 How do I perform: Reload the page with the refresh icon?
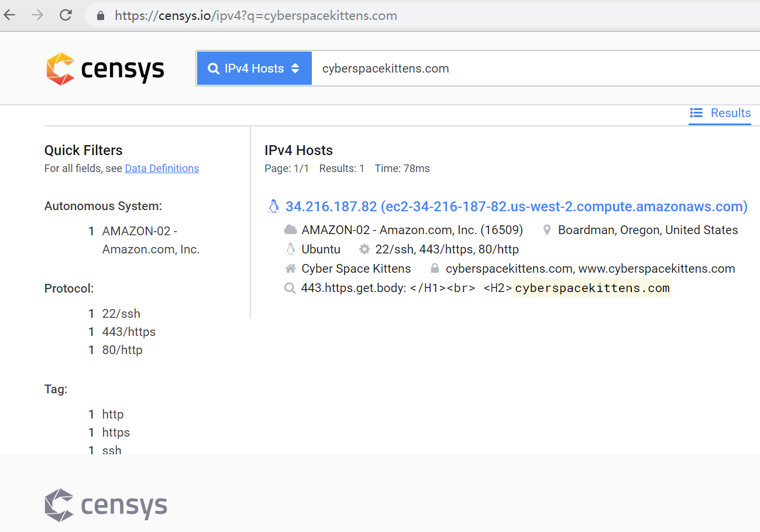point(66,15)
